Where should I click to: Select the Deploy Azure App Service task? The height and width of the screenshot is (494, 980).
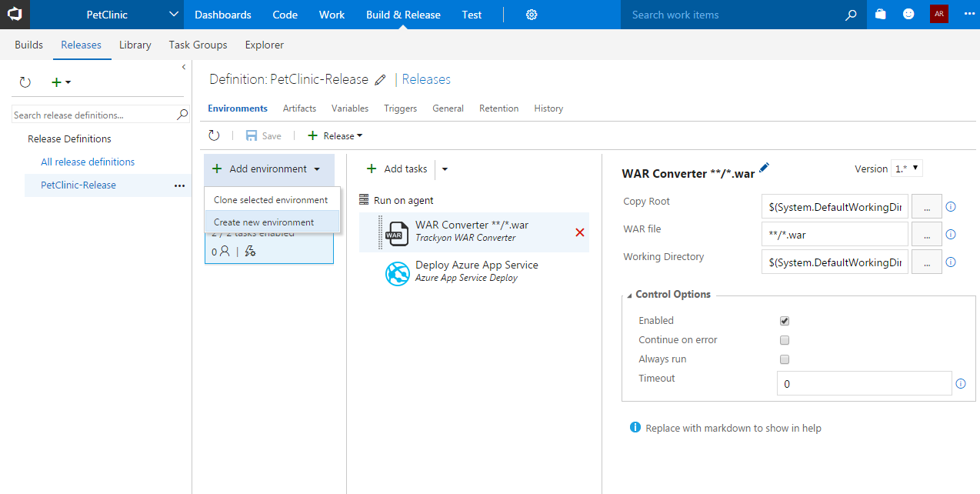pyautogui.click(x=474, y=272)
